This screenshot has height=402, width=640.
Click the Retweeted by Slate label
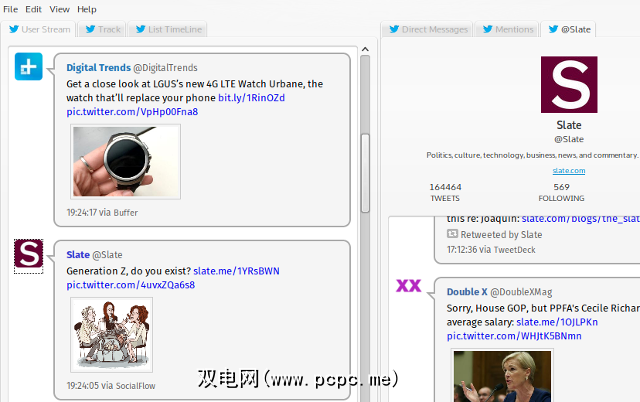[x=501, y=235]
